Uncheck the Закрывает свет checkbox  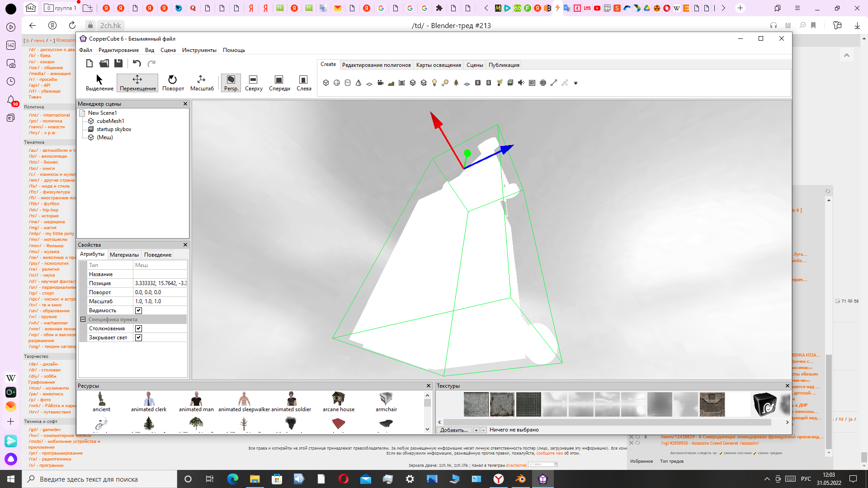138,338
